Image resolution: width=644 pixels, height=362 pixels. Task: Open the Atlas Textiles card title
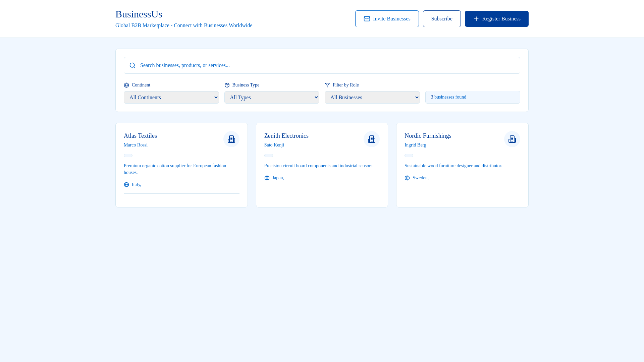[x=140, y=136]
